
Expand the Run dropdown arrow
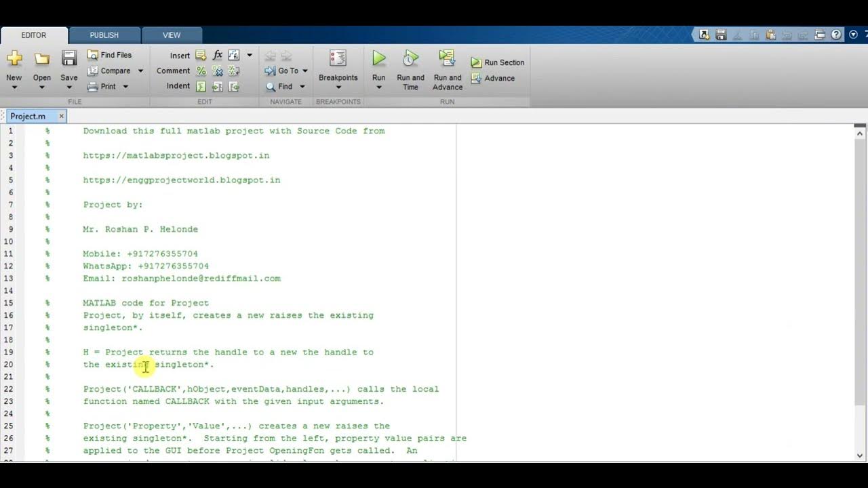click(379, 87)
